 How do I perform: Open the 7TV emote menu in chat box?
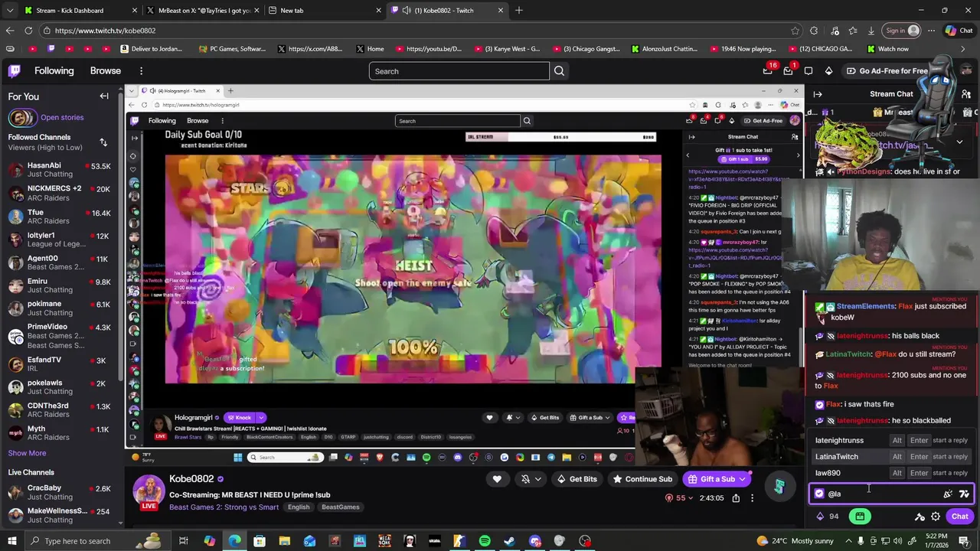pos(964,494)
